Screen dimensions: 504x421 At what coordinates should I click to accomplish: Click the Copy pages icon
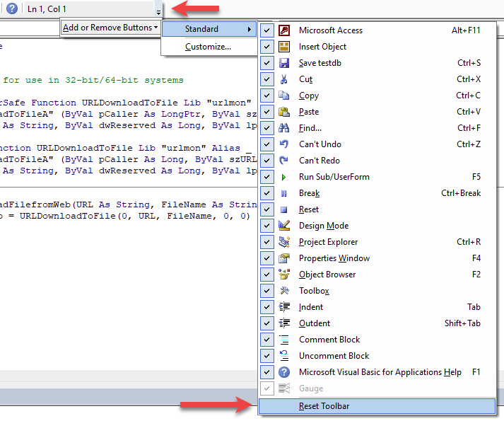[x=284, y=96]
